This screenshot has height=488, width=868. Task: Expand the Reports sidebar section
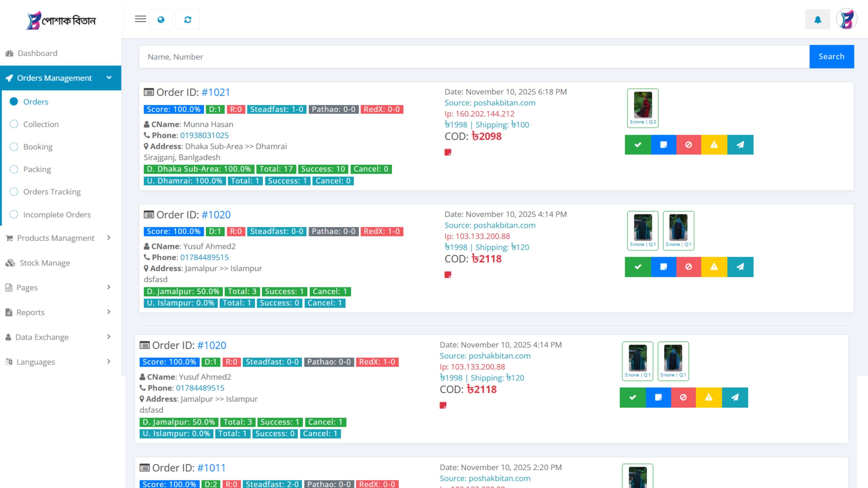click(30, 312)
